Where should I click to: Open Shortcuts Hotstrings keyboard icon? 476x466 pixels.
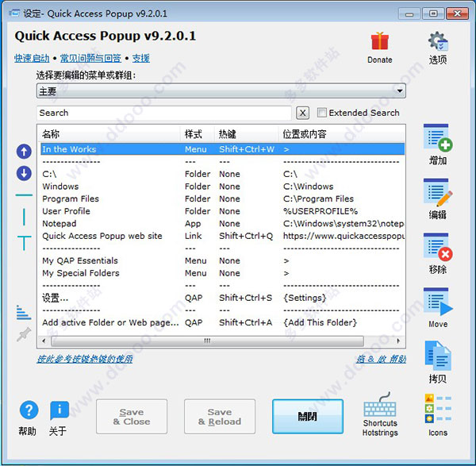point(380,405)
